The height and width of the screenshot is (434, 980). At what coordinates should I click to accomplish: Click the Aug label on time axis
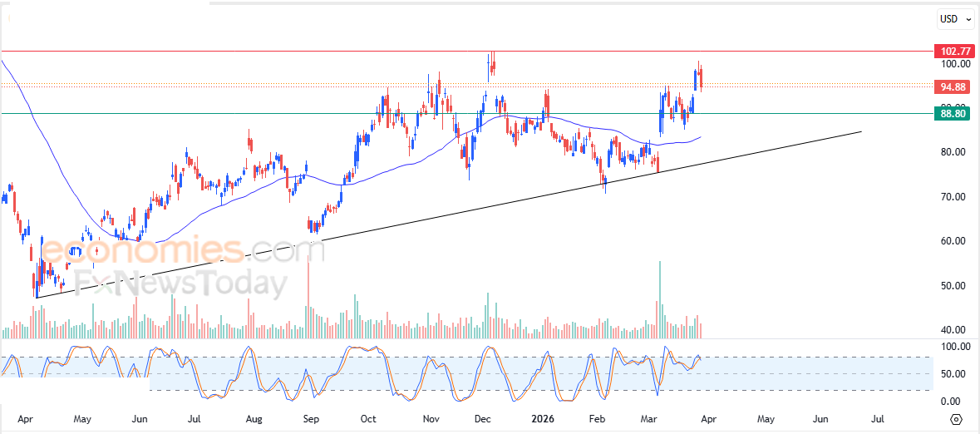254,419
